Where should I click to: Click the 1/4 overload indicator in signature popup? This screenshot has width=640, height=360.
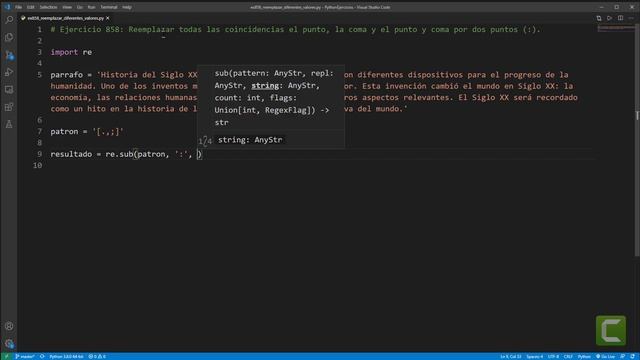point(205,141)
